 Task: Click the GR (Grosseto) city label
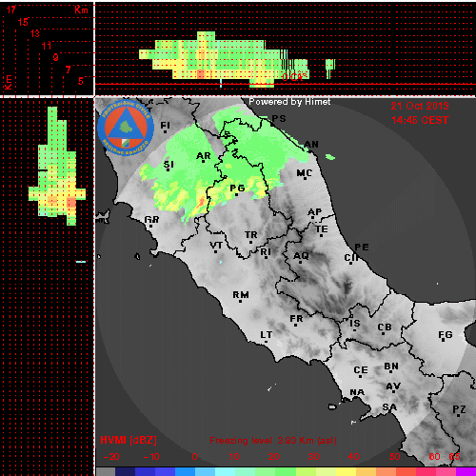click(151, 220)
